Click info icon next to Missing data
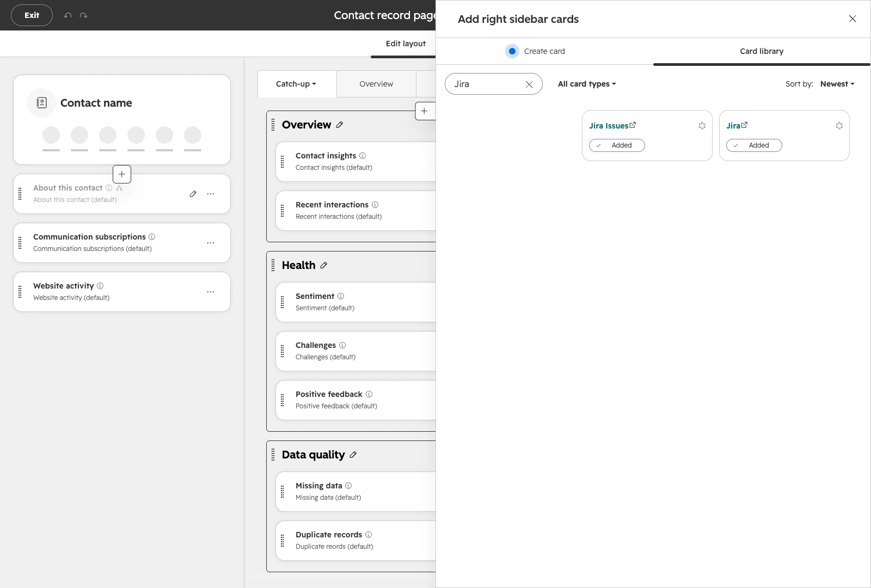The image size is (871, 588). coord(348,486)
